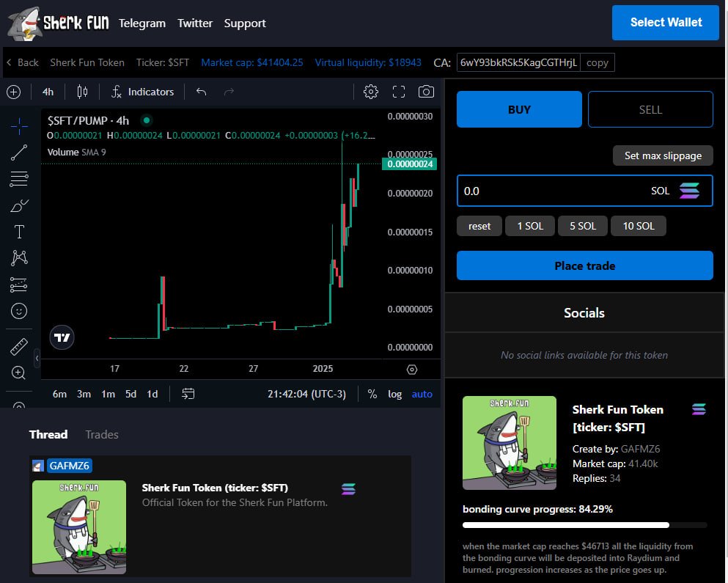Click GAFMZ6 user avatar icon

38,466
